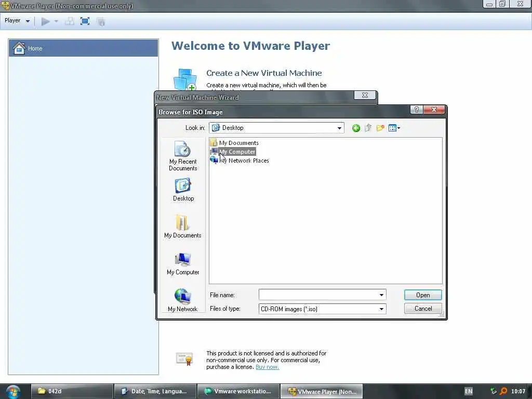Click the My Computer icon in file list
This screenshot has width=532, height=399.
[214, 152]
